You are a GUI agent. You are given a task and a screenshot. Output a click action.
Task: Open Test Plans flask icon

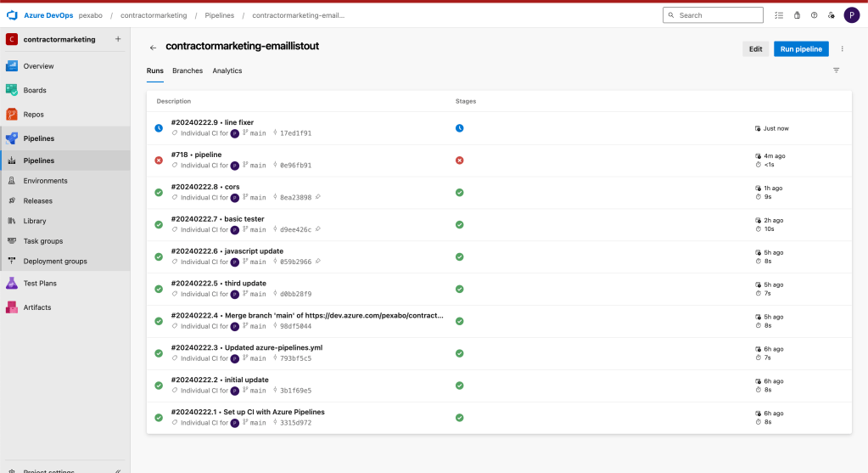(12, 283)
